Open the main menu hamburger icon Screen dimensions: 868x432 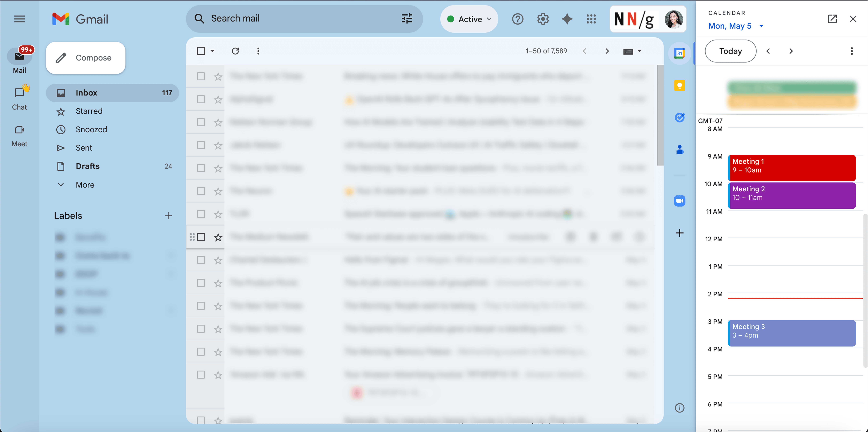[x=19, y=19]
